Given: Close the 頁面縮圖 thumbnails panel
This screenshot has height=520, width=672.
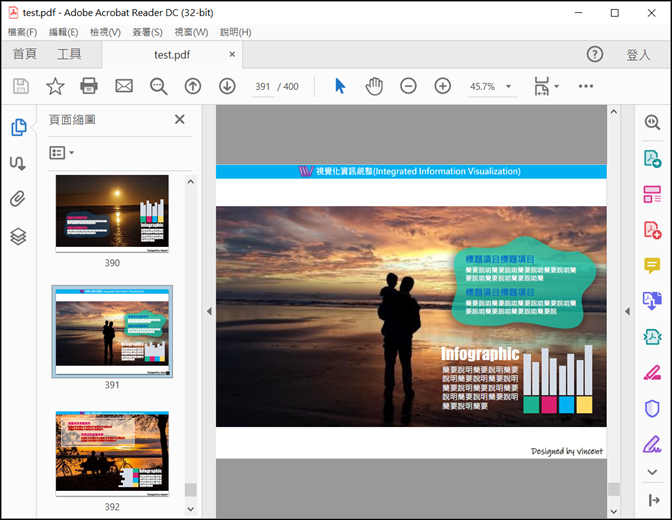Looking at the screenshot, I should point(180,120).
